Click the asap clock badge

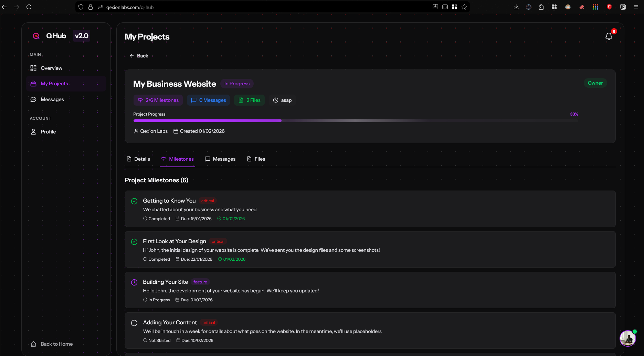(x=282, y=100)
